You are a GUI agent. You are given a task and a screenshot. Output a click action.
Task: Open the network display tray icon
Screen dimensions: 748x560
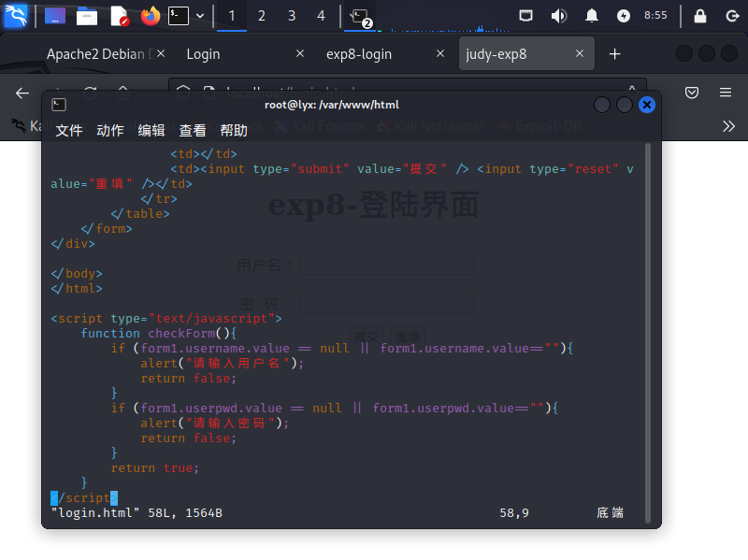coord(526,16)
